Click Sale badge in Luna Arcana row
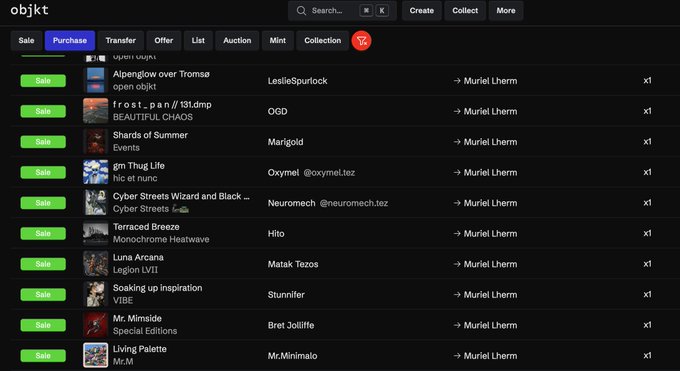This screenshot has width=680, height=371. (x=43, y=264)
